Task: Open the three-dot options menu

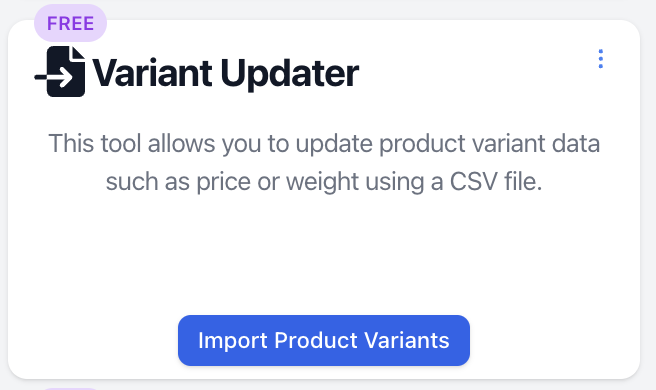Action: click(600, 59)
